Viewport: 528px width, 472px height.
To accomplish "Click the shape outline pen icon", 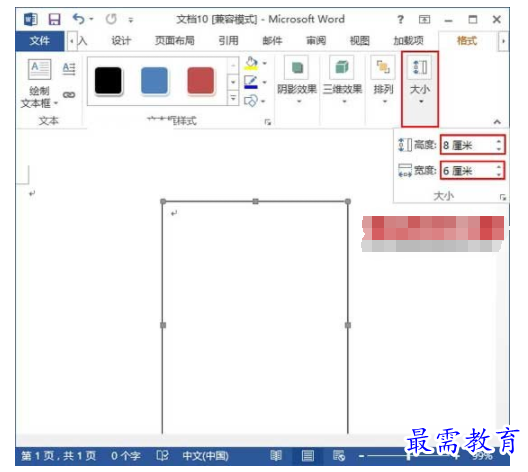I will 251,82.
